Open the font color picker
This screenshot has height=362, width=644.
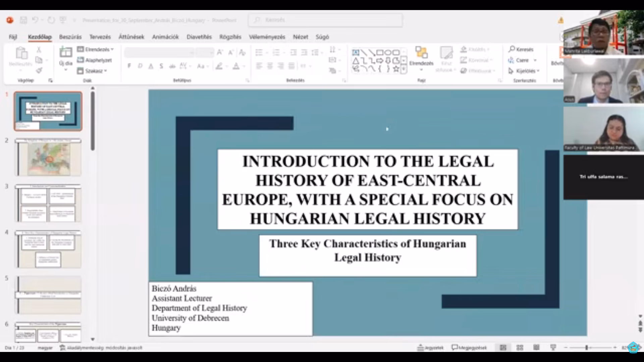[x=236, y=66]
